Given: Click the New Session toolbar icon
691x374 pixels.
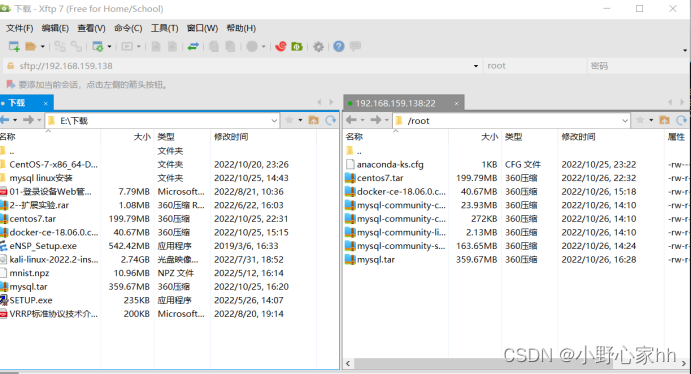Looking at the screenshot, I should coord(14,46).
